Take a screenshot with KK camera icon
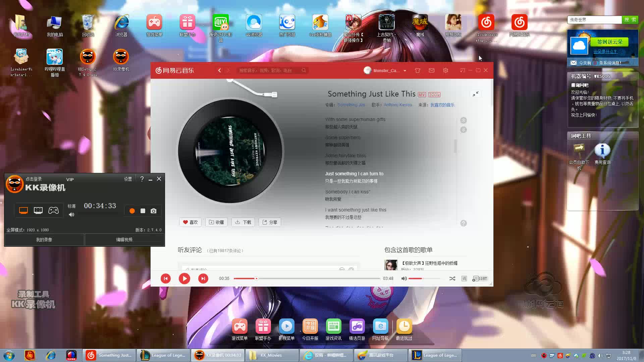 (x=154, y=211)
